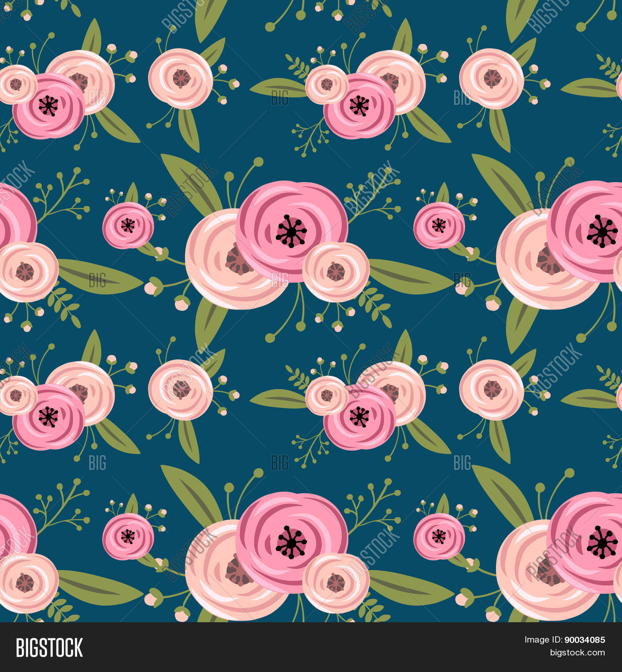The image size is (622, 672).
Task: Click the pink flower in the top-middle bouquet
Action: (360, 106)
